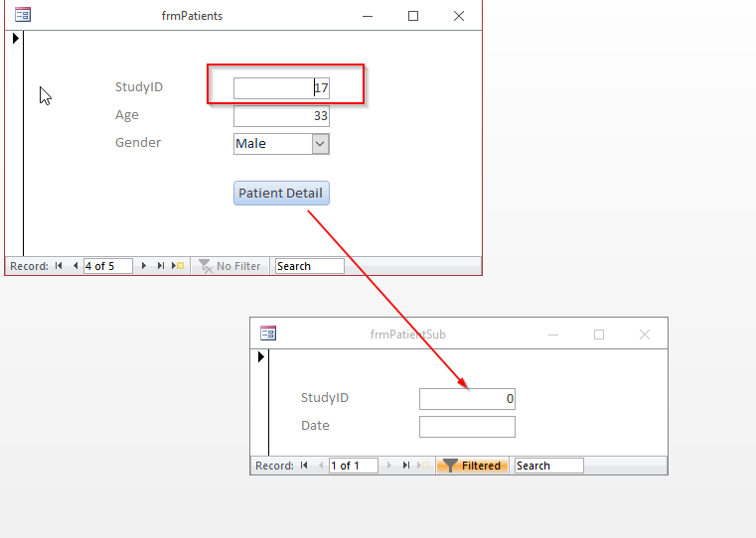Go to next record in frmPatients
The width and height of the screenshot is (756, 538).
[144, 266]
